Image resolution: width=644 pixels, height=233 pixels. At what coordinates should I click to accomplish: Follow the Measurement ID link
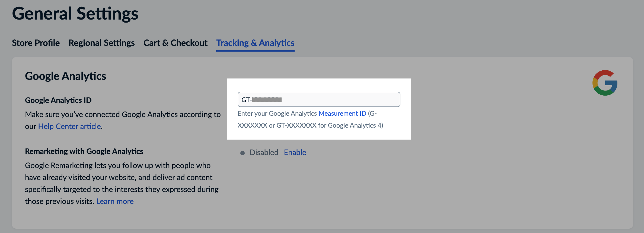342,114
